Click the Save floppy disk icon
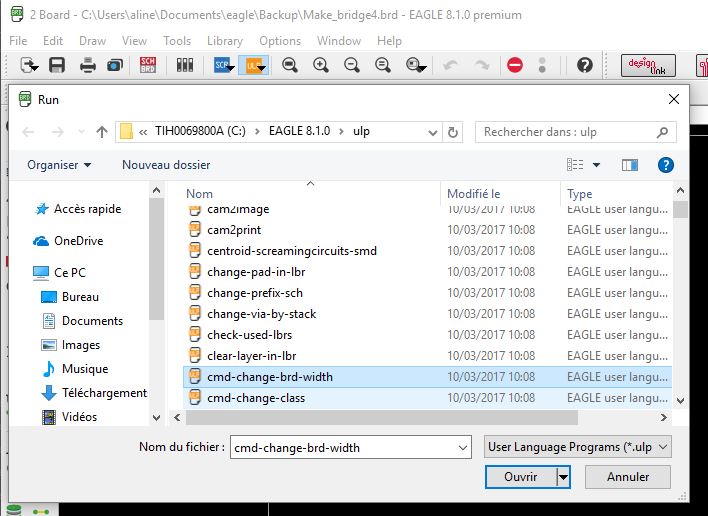The height and width of the screenshot is (516, 708). tap(57, 65)
